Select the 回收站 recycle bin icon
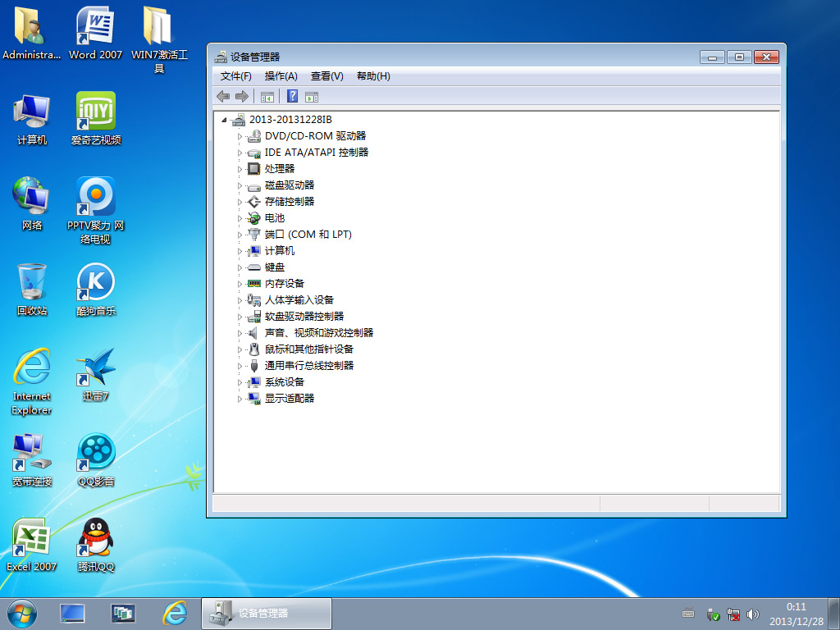Viewport: 840px width, 630px height. click(x=32, y=290)
